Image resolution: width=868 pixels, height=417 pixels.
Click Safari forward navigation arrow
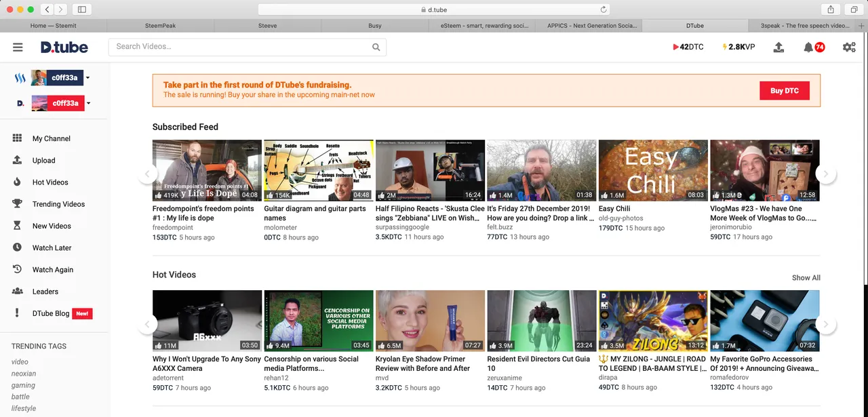[61, 9]
